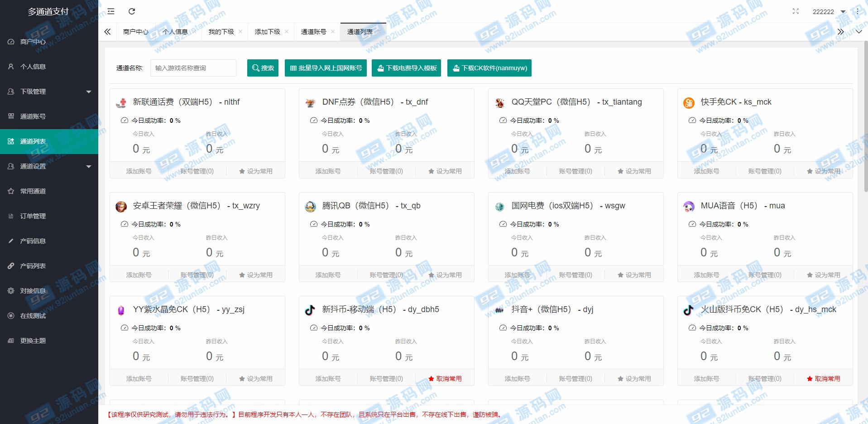Click 批量导入网上国网账号 button
The width and height of the screenshot is (868, 424).
pos(325,68)
